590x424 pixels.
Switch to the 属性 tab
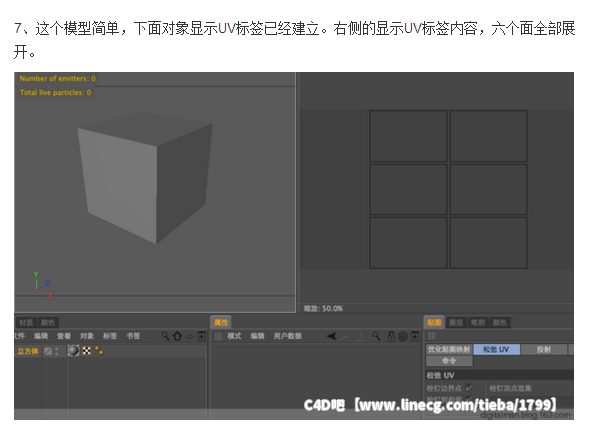pos(221,322)
